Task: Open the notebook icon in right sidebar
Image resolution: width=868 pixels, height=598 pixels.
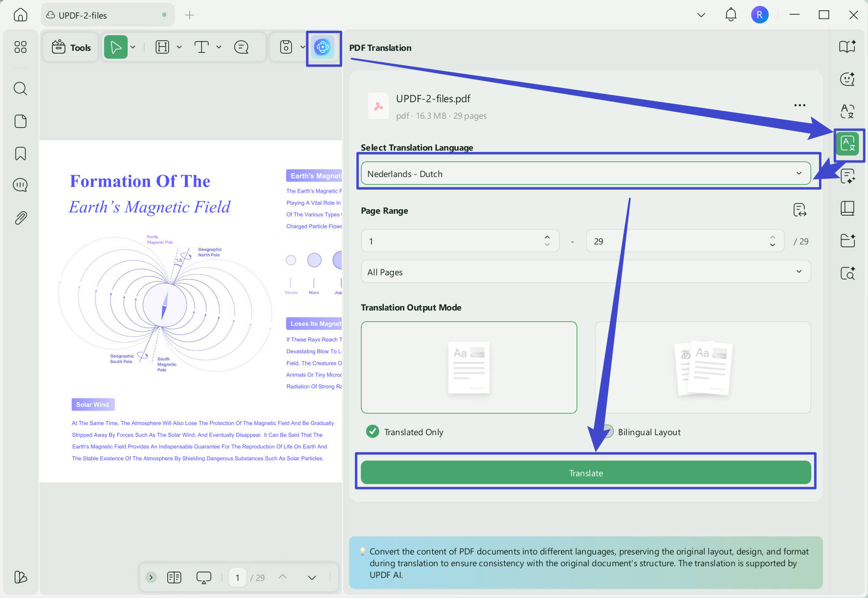Action: tap(847, 209)
